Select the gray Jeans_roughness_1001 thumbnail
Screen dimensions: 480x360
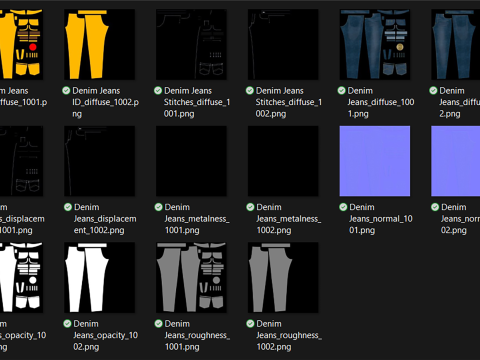click(x=191, y=277)
